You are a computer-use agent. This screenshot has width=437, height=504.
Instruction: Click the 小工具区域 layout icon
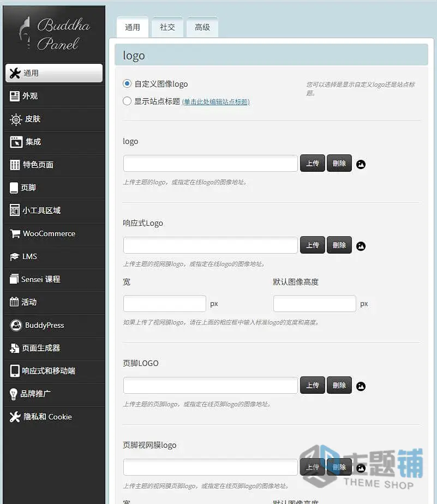[x=15, y=211]
